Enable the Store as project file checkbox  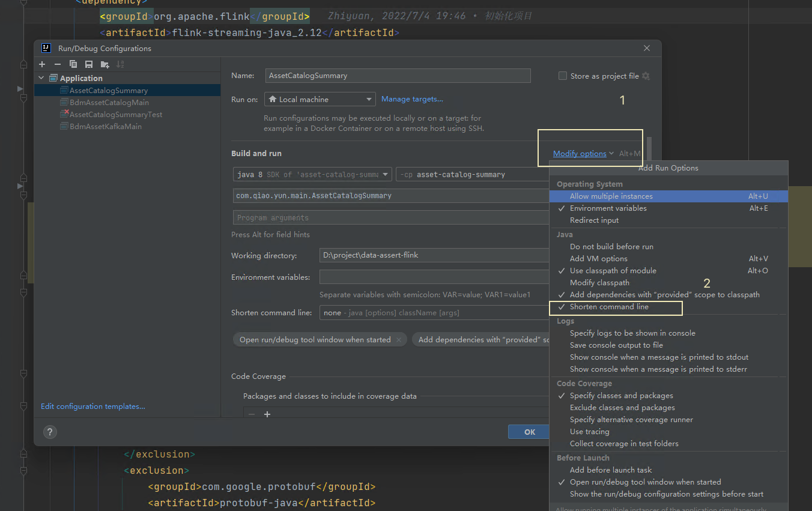tap(563, 76)
